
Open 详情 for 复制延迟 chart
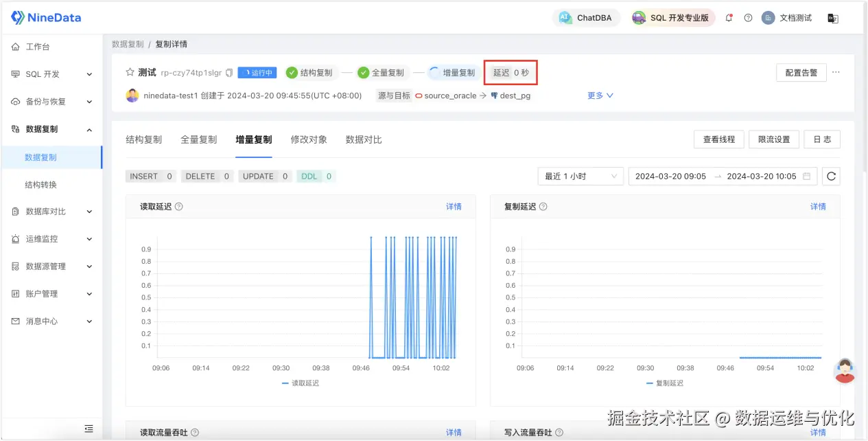[x=818, y=207]
